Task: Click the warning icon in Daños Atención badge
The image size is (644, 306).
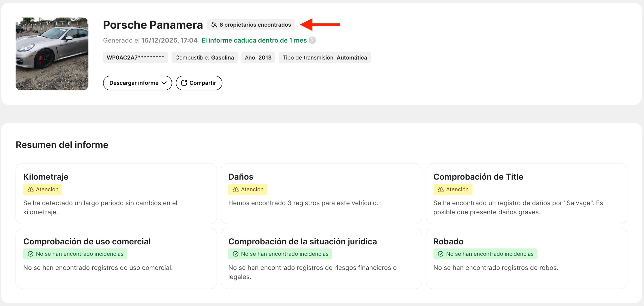Action: [235, 190]
